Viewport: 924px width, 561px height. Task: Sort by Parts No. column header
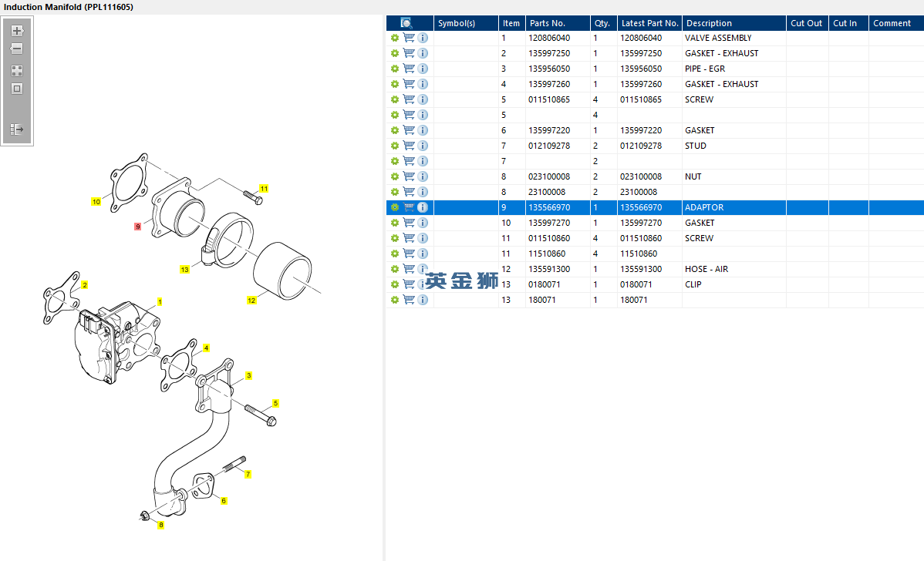[x=558, y=23]
